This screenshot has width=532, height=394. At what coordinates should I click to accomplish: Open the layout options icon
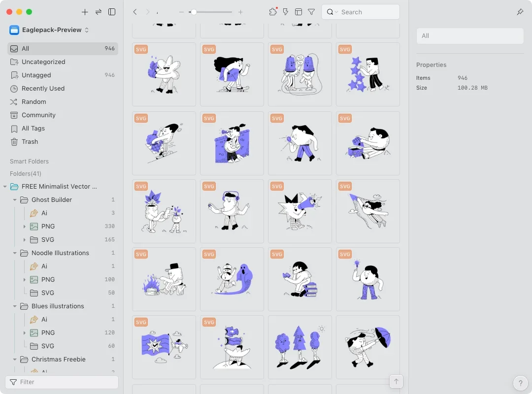pos(299,12)
